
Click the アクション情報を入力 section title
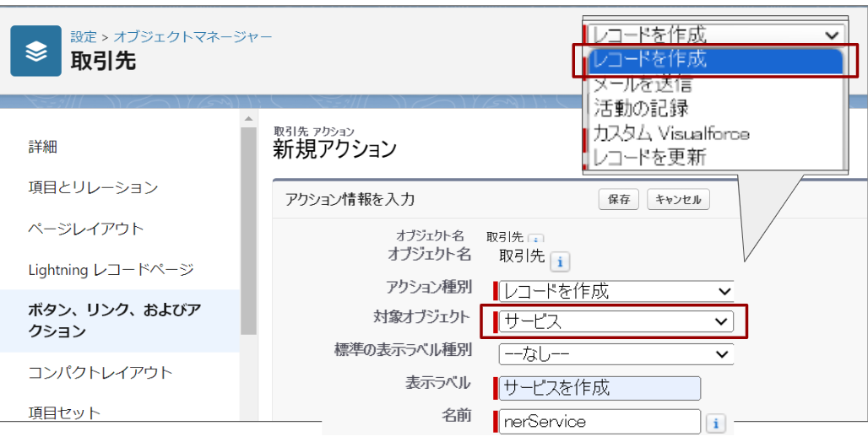(x=350, y=200)
